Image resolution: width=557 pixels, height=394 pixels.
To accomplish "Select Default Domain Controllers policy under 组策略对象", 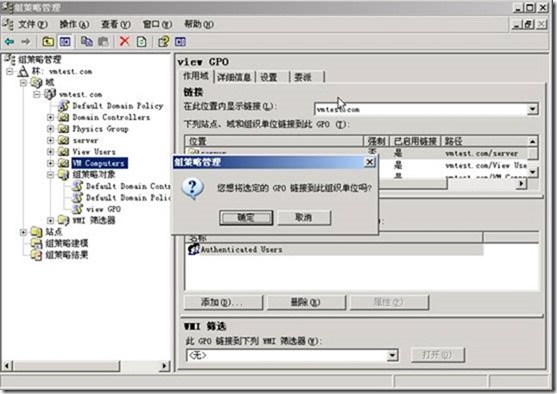I will pos(128,186).
